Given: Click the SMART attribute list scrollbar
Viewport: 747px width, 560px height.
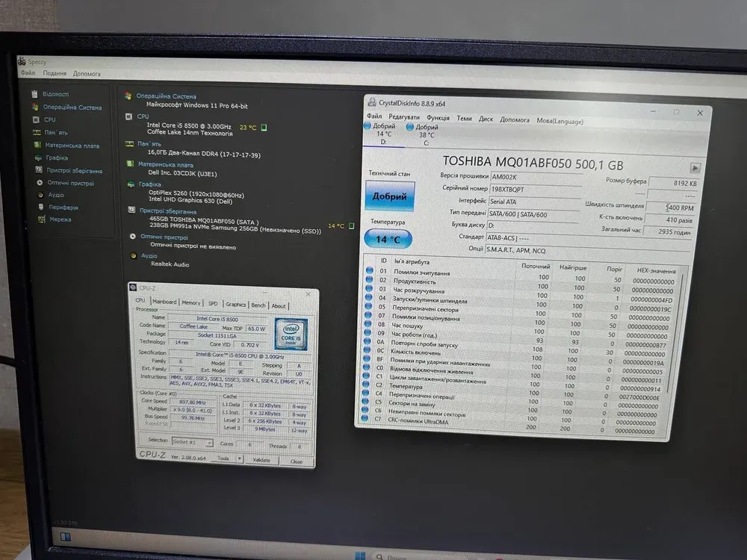Looking at the screenshot, I should tap(679, 343).
